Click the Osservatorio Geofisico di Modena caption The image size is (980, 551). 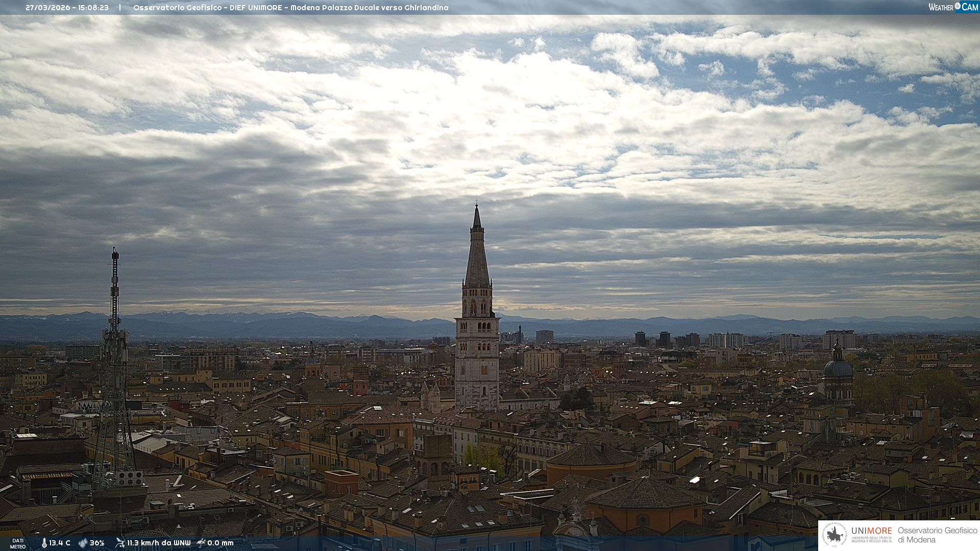pyautogui.click(x=937, y=535)
